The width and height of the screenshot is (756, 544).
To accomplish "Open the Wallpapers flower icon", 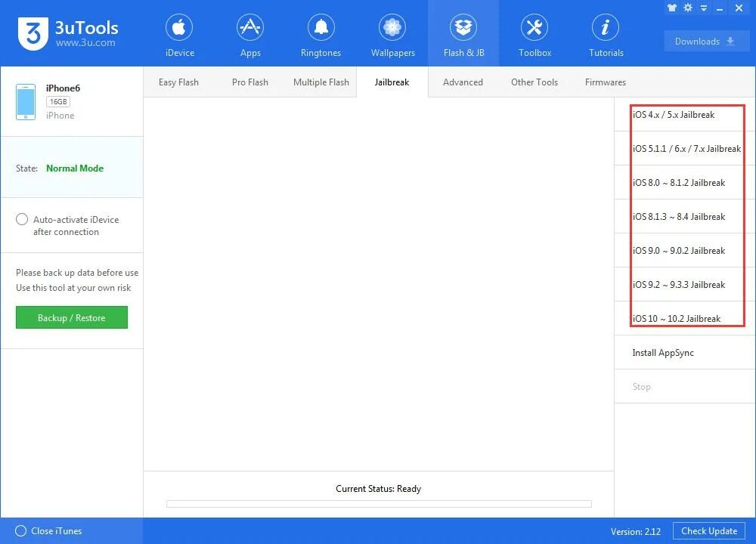I will pyautogui.click(x=392, y=28).
